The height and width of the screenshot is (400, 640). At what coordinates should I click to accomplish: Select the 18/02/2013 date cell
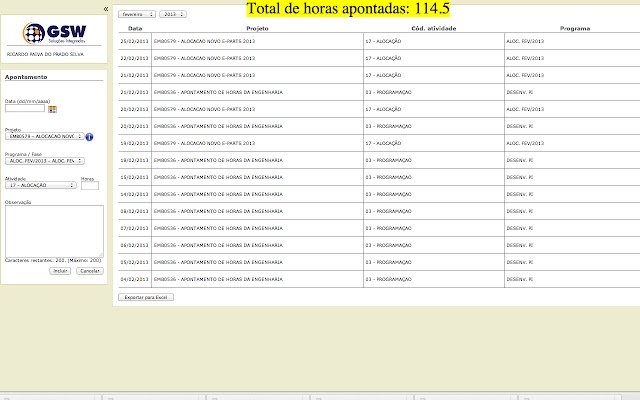pos(135,160)
